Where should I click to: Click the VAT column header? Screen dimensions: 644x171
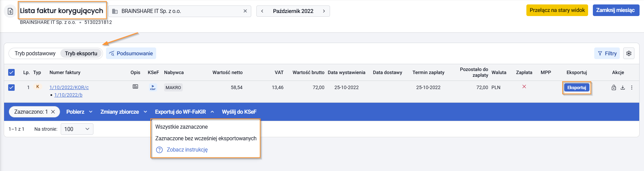[279, 72]
